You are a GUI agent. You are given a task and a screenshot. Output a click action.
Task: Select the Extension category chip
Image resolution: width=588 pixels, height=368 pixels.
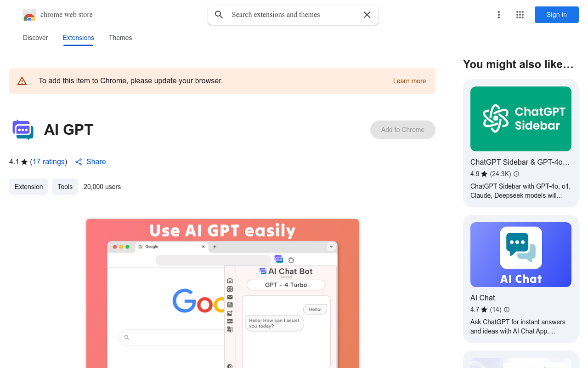(28, 187)
